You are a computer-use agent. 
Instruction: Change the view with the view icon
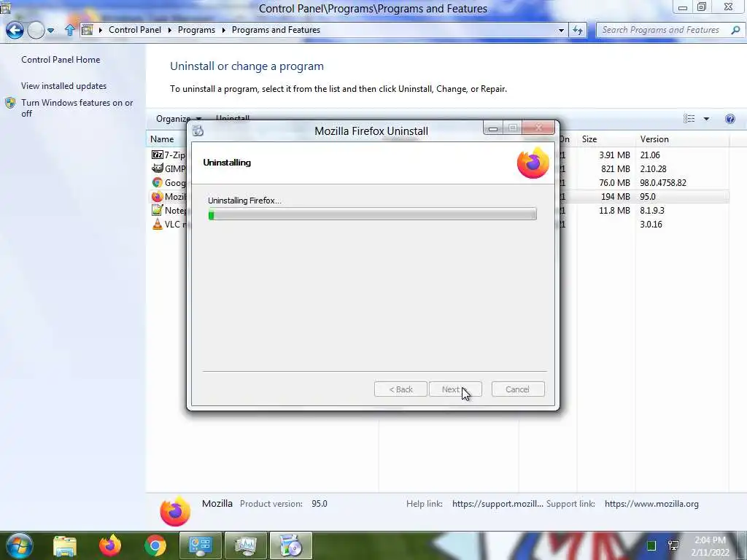689,119
